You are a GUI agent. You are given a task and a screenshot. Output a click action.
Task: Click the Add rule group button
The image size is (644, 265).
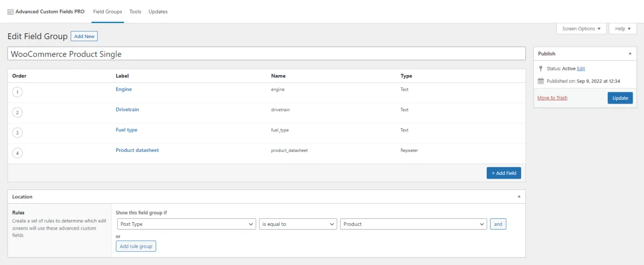(136, 246)
